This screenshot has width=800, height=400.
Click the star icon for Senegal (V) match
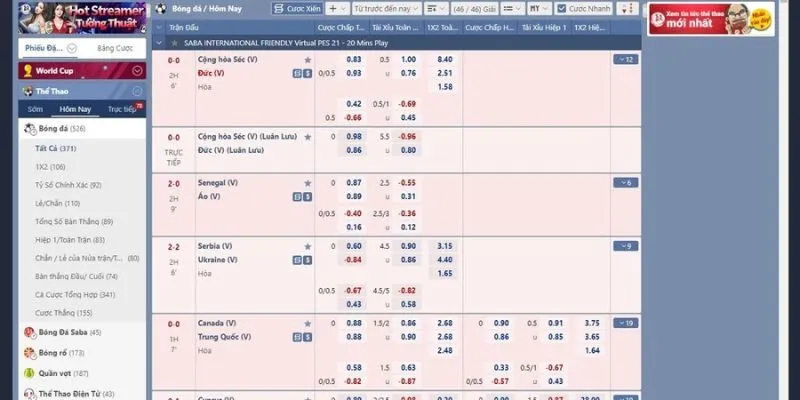click(307, 183)
